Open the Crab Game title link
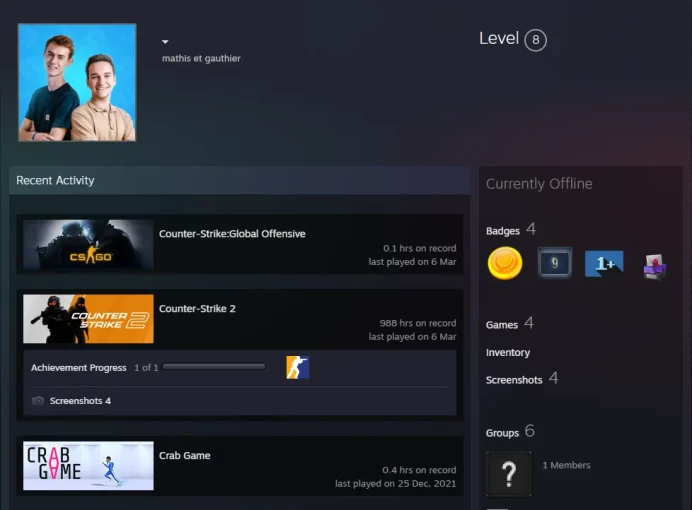Image resolution: width=692 pixels, height=510 pixels. (x=184, y=455)
